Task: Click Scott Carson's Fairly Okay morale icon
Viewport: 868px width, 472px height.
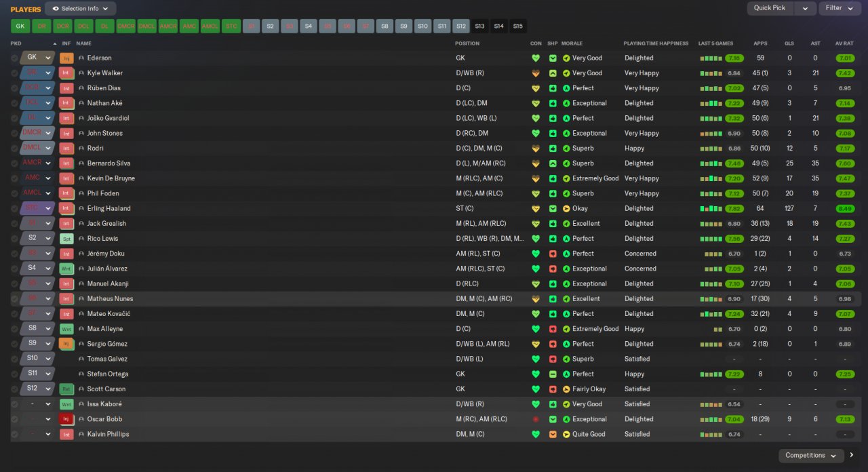Action: 566,389
